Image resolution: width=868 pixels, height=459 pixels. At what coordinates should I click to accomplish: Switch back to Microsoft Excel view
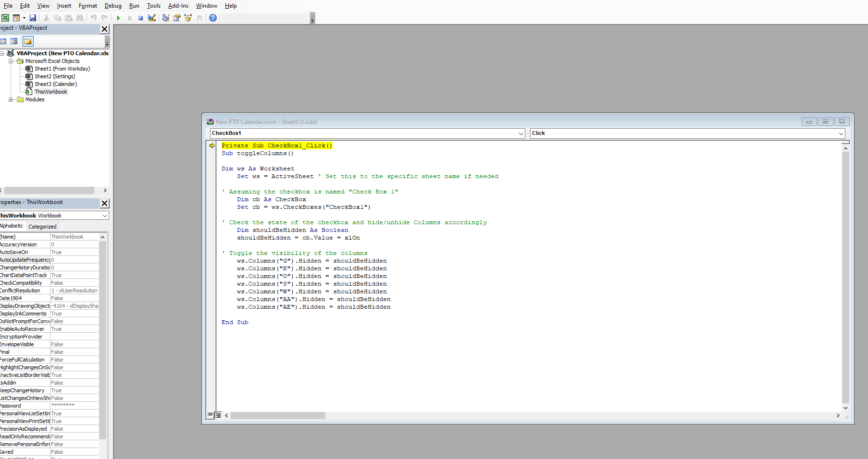5,18
